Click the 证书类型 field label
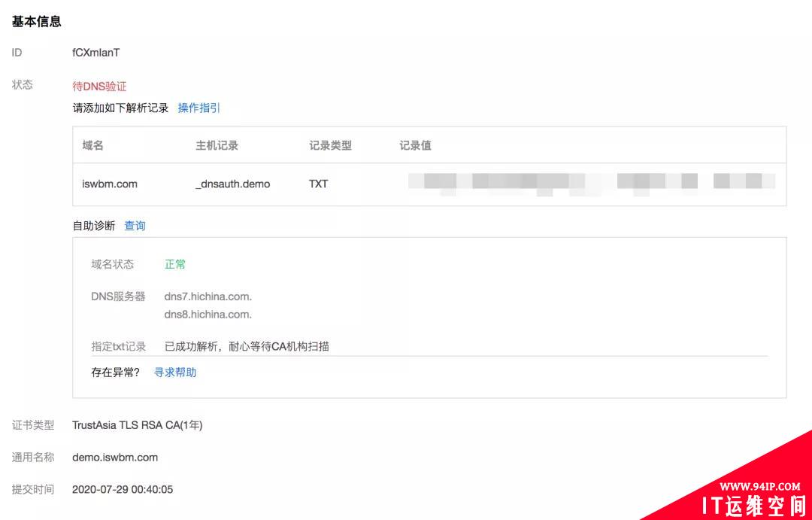The height and width of the screenshot is (520, 812). pyautogui.click(x=33, y=426)
